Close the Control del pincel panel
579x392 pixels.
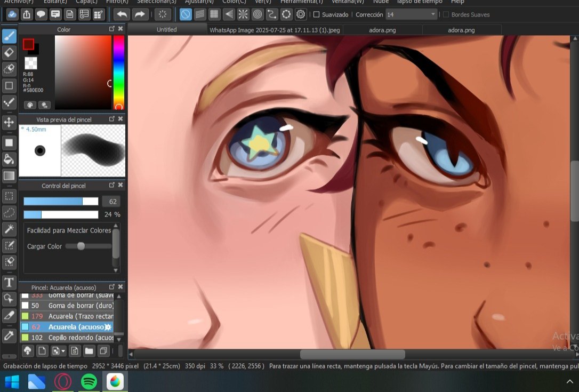coord(120,185)
